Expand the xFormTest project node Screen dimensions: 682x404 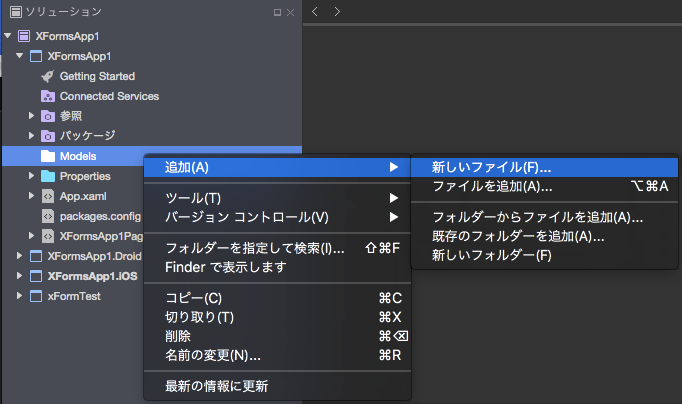(19, 296)
